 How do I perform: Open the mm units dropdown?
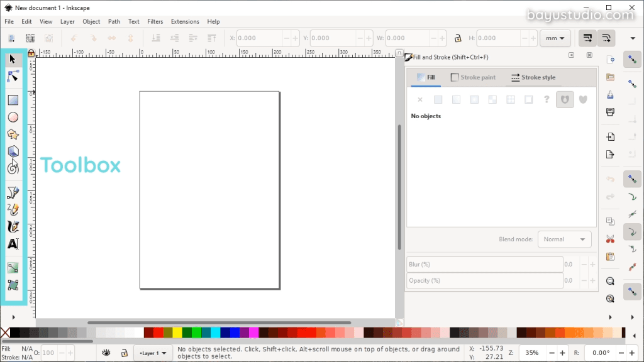[x=555, y=38]
